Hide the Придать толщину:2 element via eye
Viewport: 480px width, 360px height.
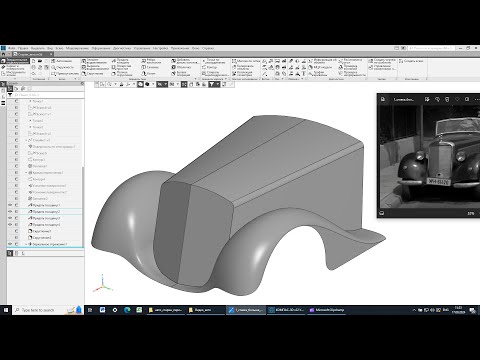(10, 212)
